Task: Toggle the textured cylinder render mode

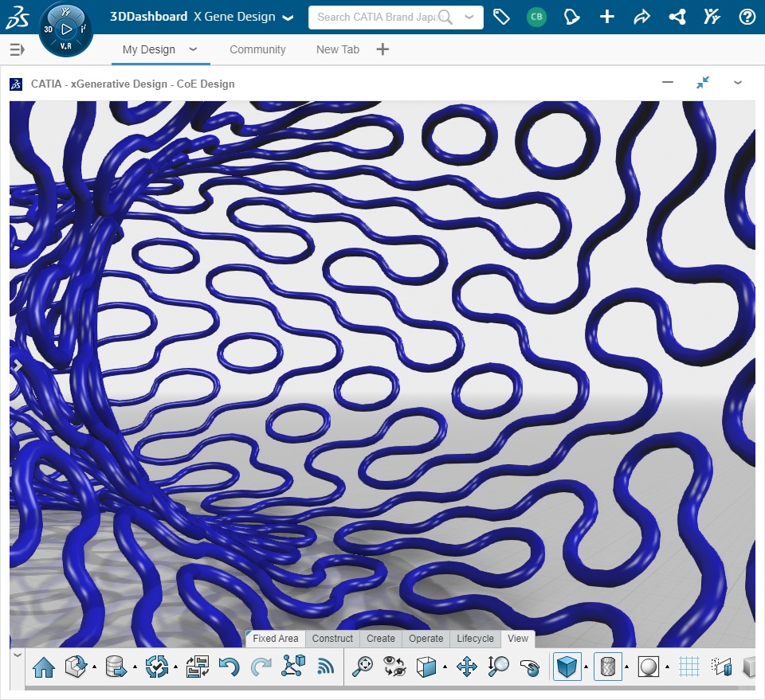Action: [x=608, y=667]
